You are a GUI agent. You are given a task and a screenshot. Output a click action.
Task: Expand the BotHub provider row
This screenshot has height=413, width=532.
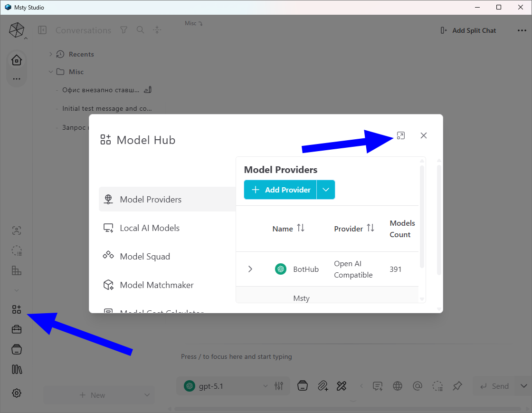click(x=250, y=269)
